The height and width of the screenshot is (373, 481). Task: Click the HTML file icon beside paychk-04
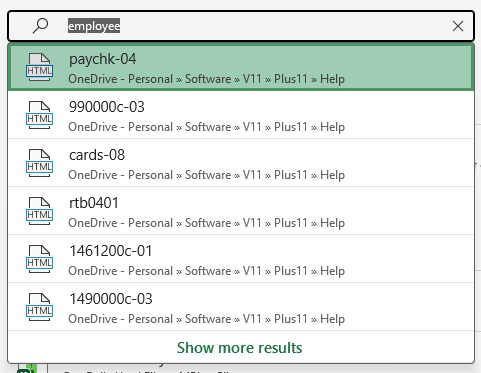[39, 67]
